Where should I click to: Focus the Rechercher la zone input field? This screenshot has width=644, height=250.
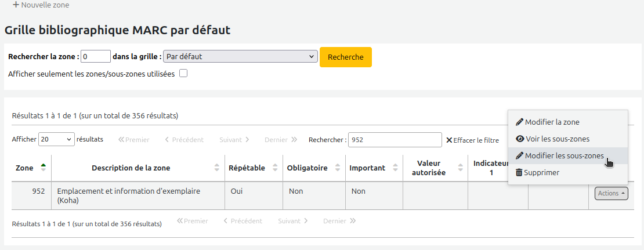coord(96,57)
